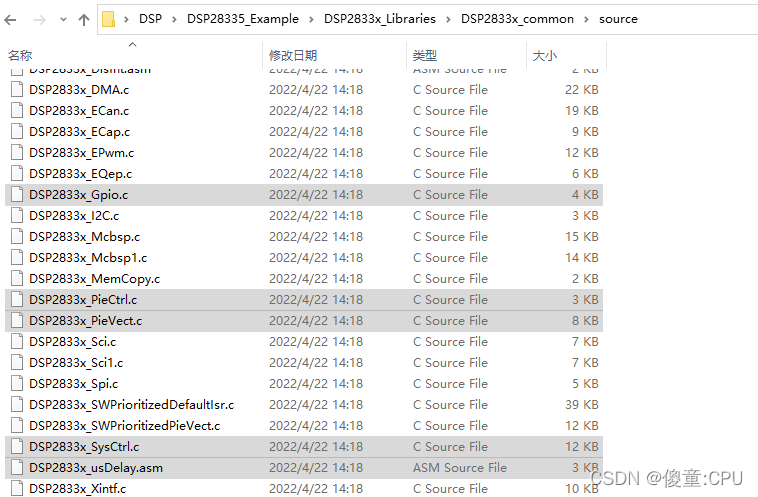Select the DSP2833x_EPwm.c file name
This screenshot has height=497, width=758.
pyautogui.click(x=81, y=153)
